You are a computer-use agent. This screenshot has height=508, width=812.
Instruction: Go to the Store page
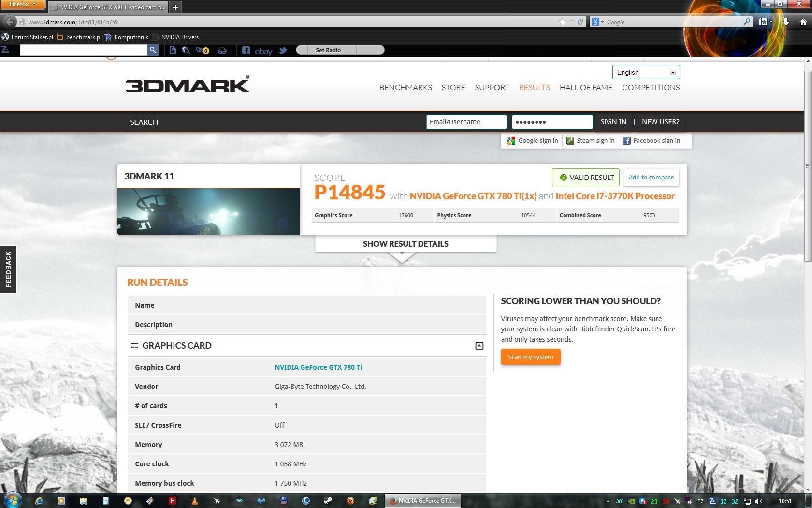[x=453, y=88]
